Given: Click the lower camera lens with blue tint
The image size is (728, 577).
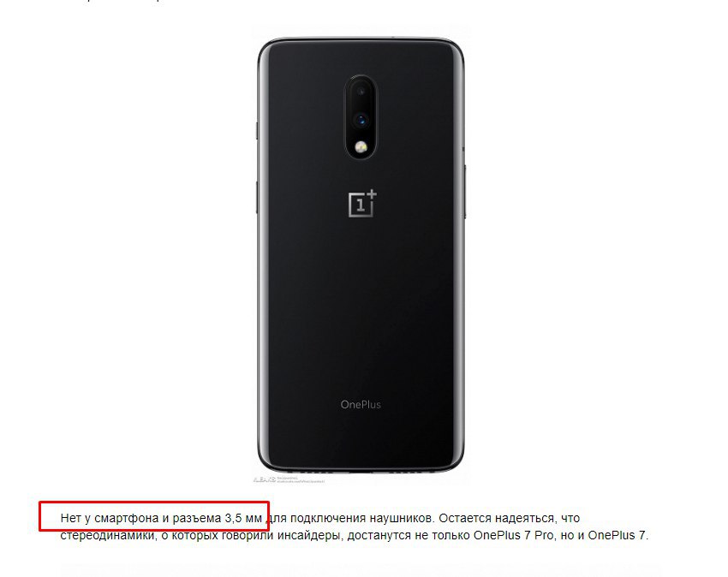Looking at the screenshot, I should point(361,120).
